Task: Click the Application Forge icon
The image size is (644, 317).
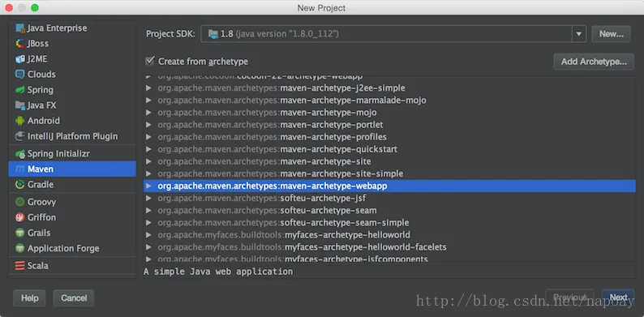Action: coord(20,248)
